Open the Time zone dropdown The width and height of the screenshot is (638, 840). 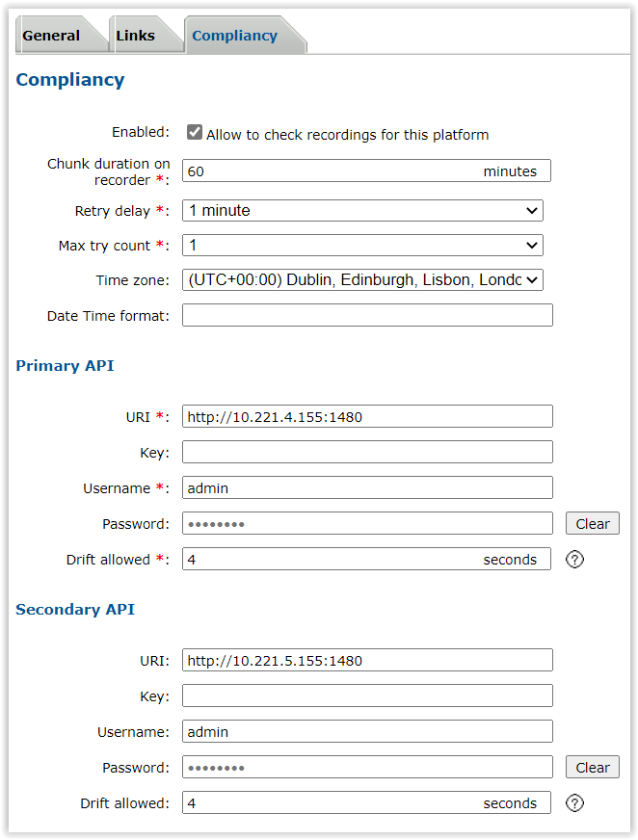362,279
